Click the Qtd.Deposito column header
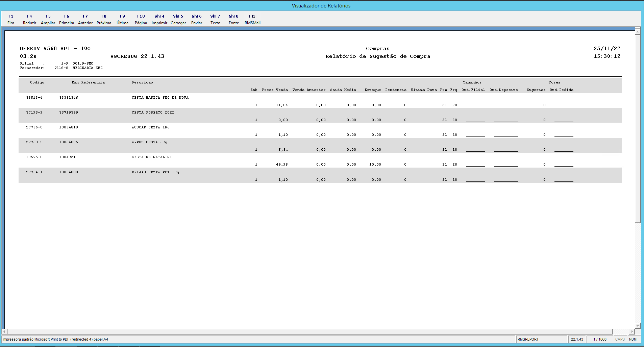The image size is (644, 347). [x=504, y=90]
